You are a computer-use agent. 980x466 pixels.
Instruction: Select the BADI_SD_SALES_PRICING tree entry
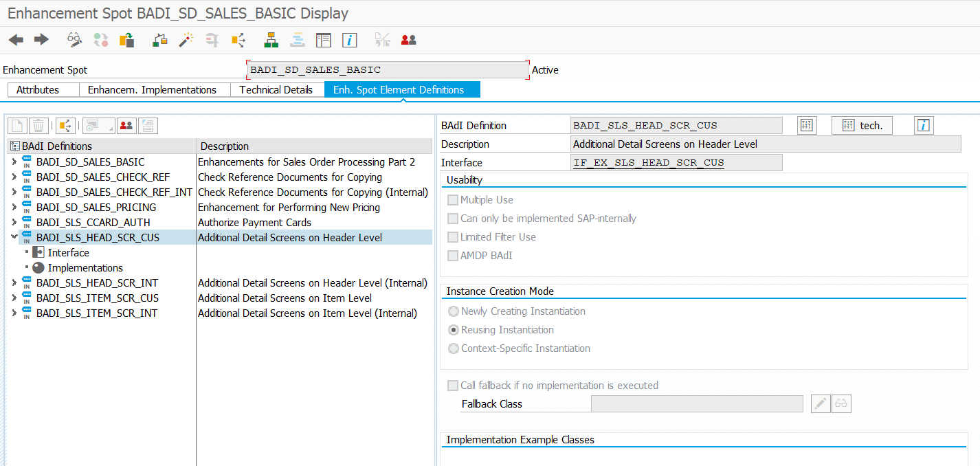(96, 208)
